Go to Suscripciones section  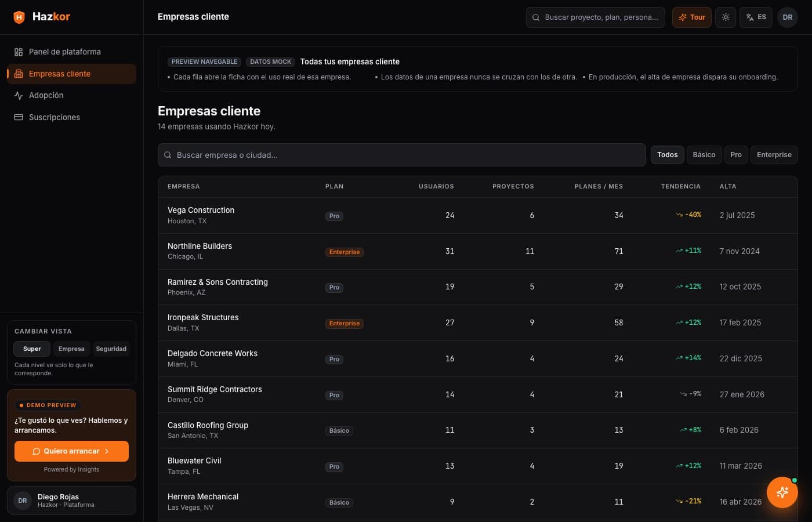71,117
